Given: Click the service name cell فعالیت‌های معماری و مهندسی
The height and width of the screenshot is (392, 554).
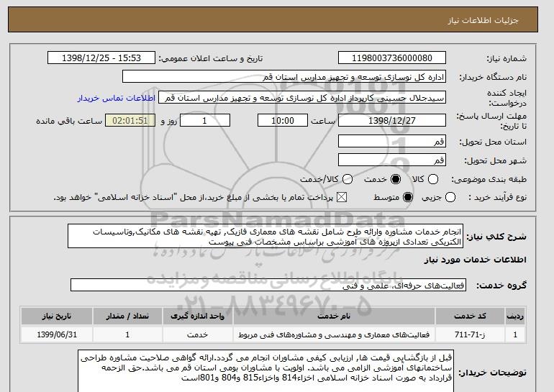Looking at the screenshot, I should pyautogui.click(x=334, y=334).
